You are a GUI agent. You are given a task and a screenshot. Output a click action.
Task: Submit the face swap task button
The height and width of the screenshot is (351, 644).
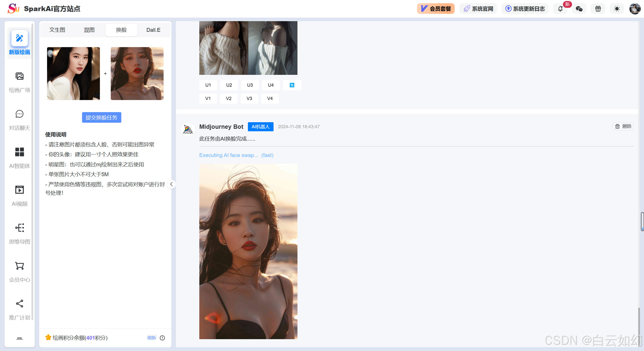click(x=101, y=117)
